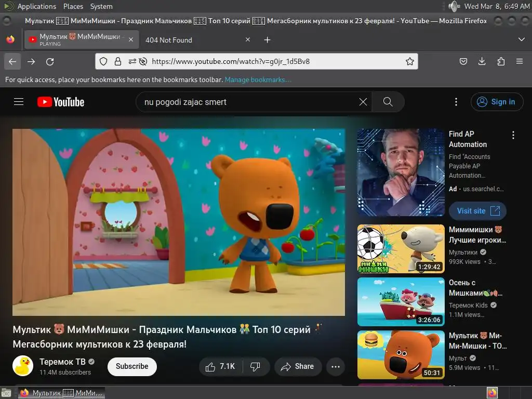
Task: Subscribe to Теремок ТВ channel
Action: click(x=132, y=366)
